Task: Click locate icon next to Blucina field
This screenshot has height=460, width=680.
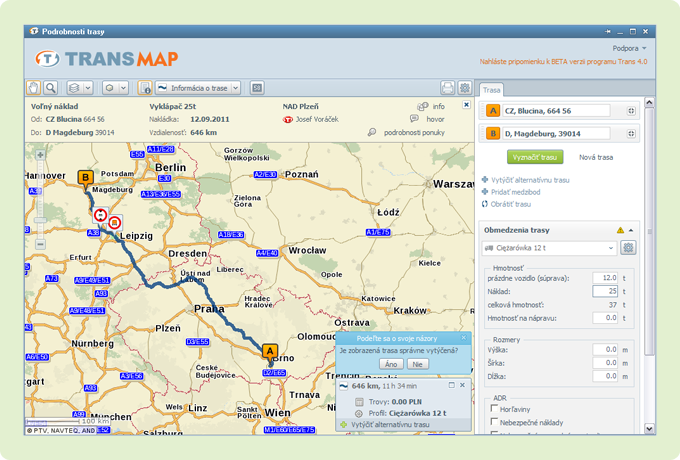Action: click(631, 111)
